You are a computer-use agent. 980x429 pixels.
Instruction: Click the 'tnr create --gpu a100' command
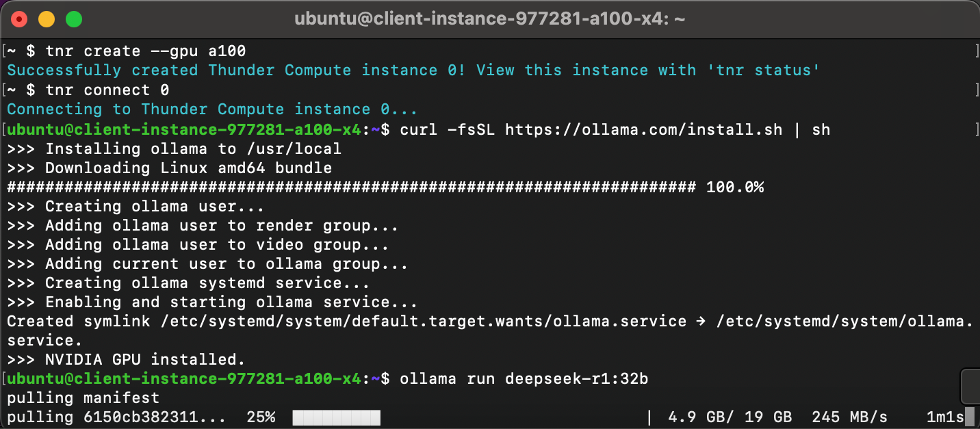145,51
